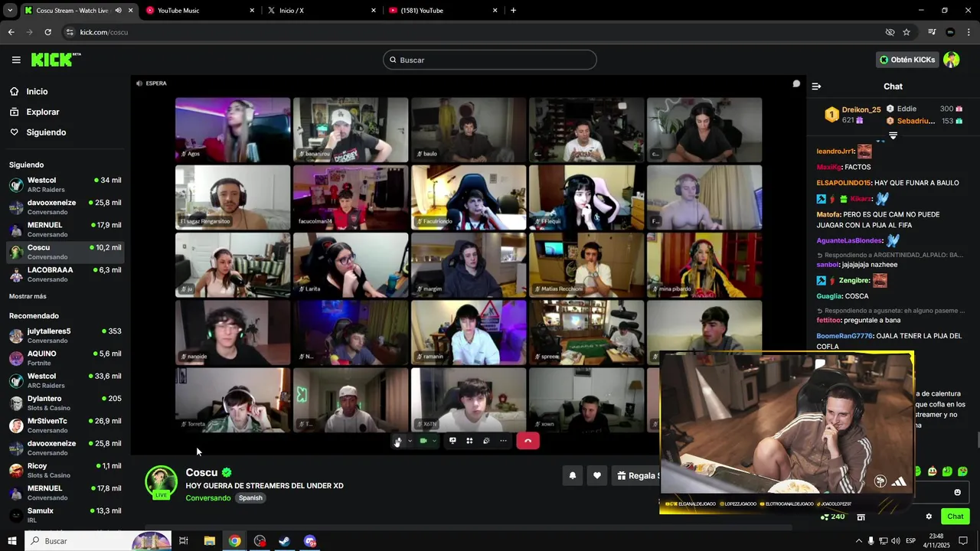Open the channel points 240 counter

pos(832,517)
